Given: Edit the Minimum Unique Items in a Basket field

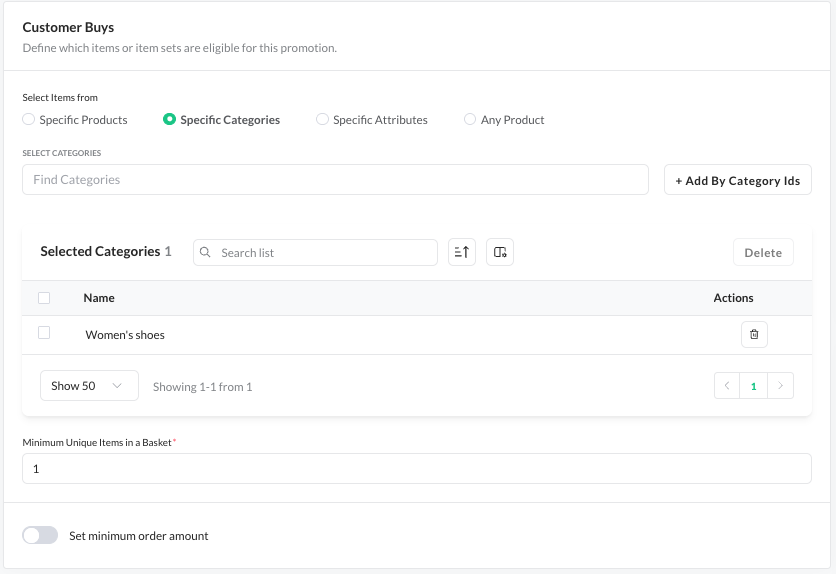Looking at the screenshot, I should pos(416,468).
